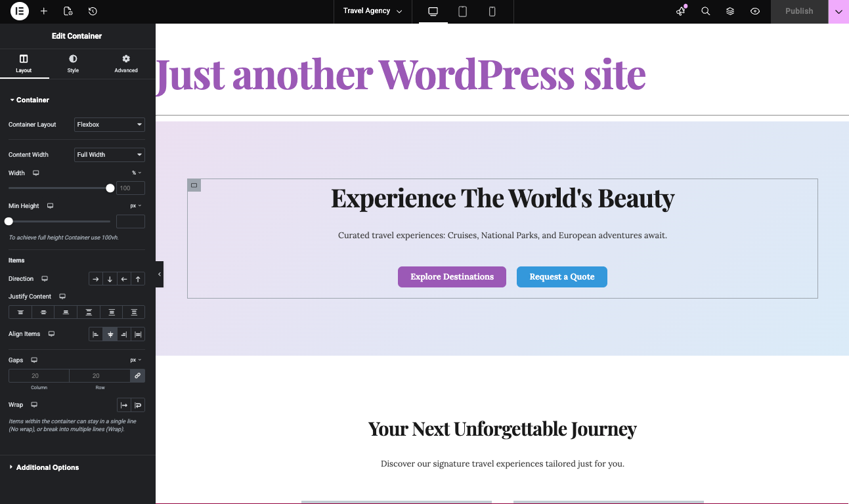This screenshot has height=504, width=849.
Task: Open the Elementor logo menu
Action: 20,11
